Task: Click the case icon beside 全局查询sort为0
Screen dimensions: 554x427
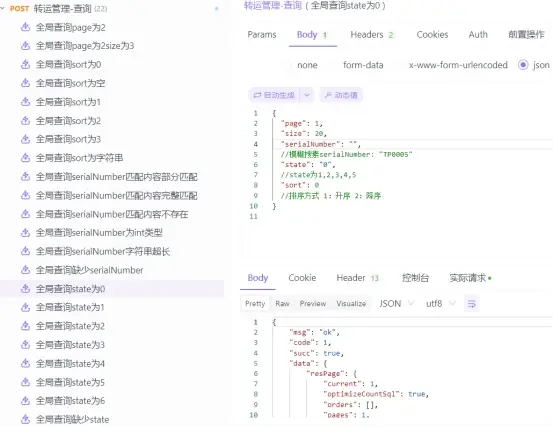Action: 25,64
